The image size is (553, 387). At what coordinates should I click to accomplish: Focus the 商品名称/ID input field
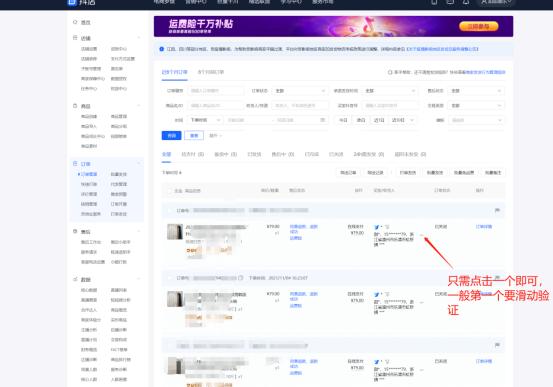(215, 105)
